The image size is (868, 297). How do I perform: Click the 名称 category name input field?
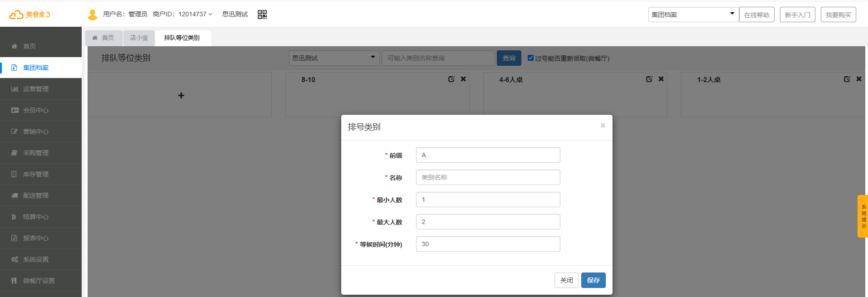pos(488,177)
